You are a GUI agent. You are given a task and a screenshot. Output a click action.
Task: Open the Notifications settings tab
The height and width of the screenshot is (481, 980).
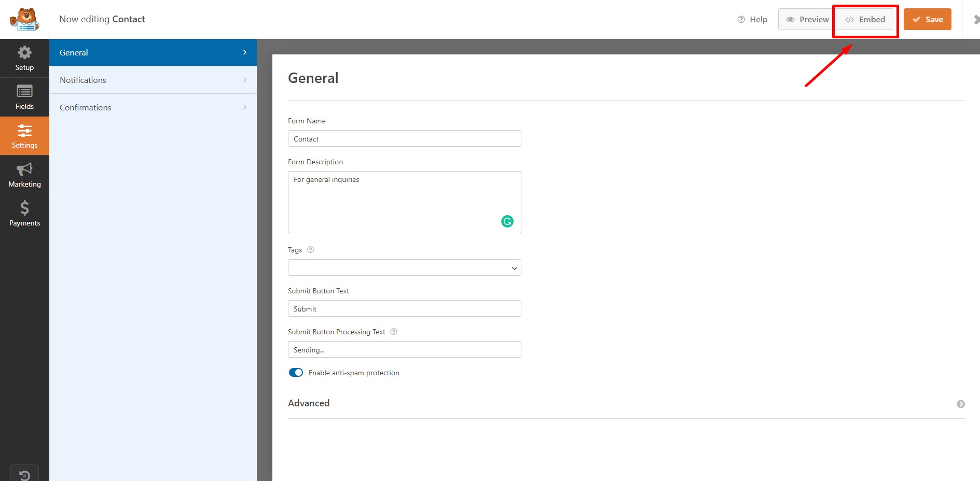[153, 80]
